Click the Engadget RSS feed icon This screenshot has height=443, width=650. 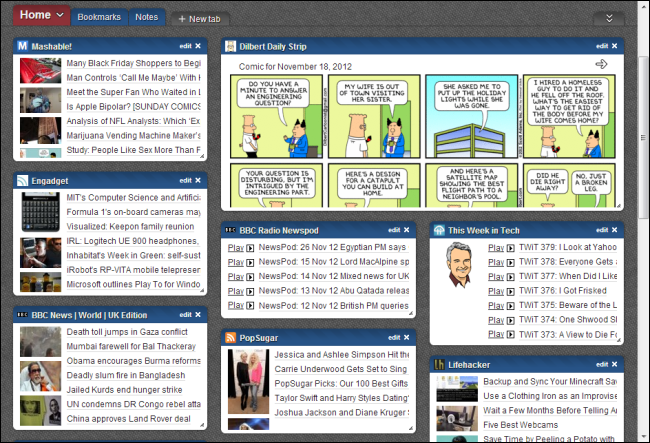pyautogui.click(x=23, y=180)
